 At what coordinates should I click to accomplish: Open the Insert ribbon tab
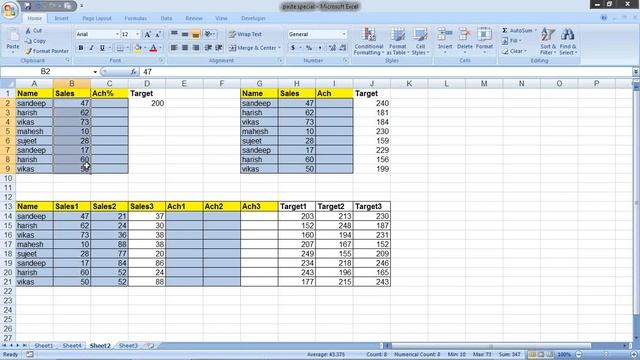pyautogui.click(x=62, y=18)
